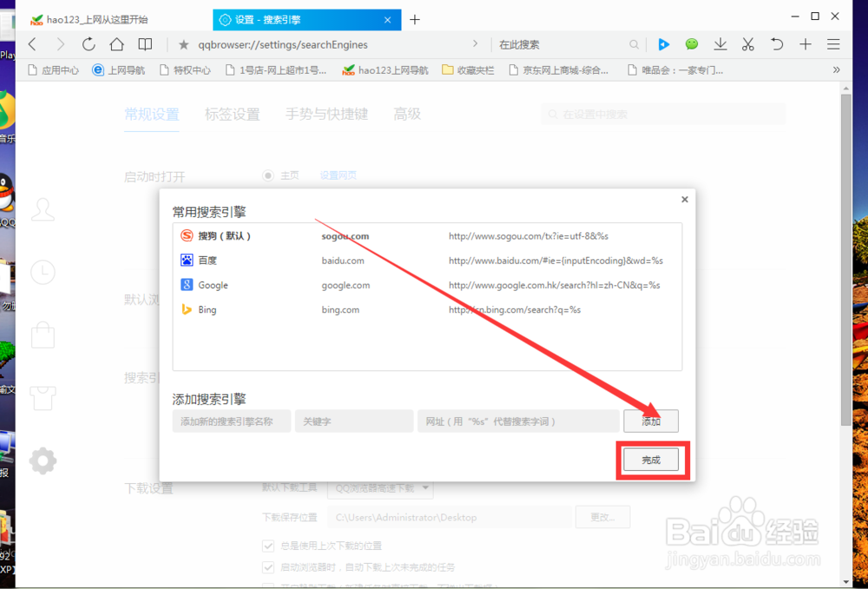Select the 主页 startup radio button

(268, 175)
